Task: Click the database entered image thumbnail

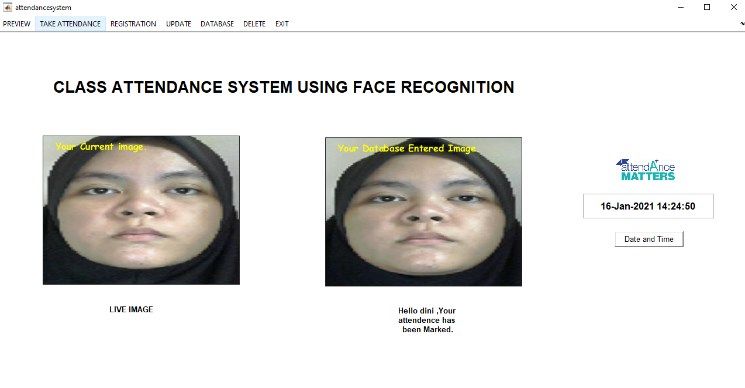Action: coord(423,212)
